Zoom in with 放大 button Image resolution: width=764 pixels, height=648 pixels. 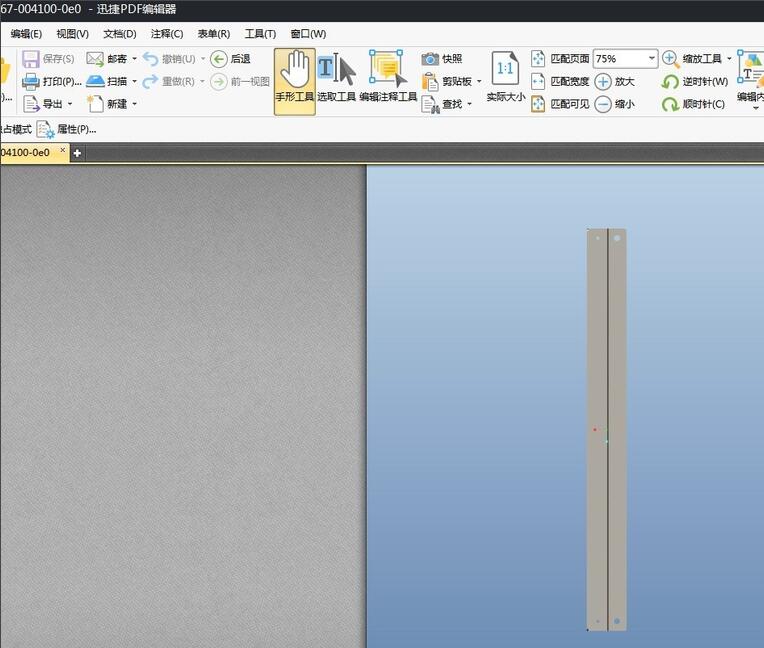point(603,81)
